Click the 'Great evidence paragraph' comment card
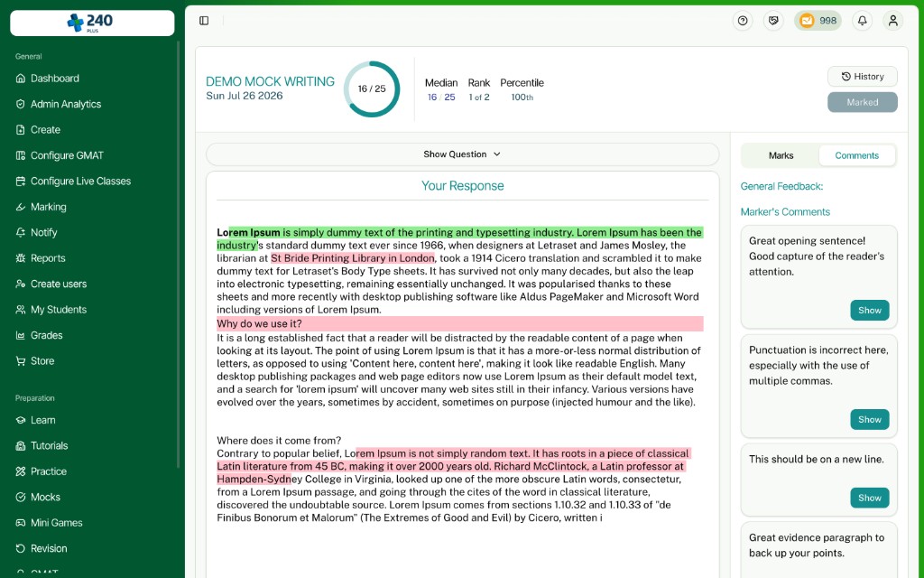The width and height of the screenshot is (924, 578). click(818, 548)
